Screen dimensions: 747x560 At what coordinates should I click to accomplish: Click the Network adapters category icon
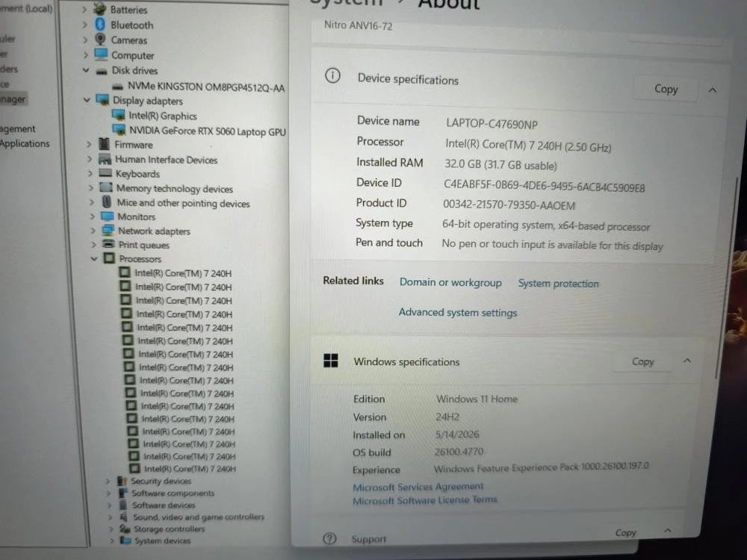tap(108, 230)
